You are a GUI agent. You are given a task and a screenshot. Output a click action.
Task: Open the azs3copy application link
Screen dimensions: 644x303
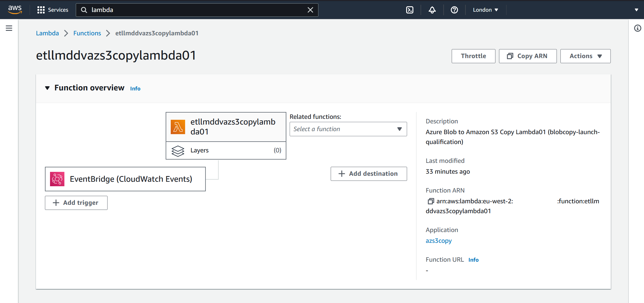[x=439, y=241]
